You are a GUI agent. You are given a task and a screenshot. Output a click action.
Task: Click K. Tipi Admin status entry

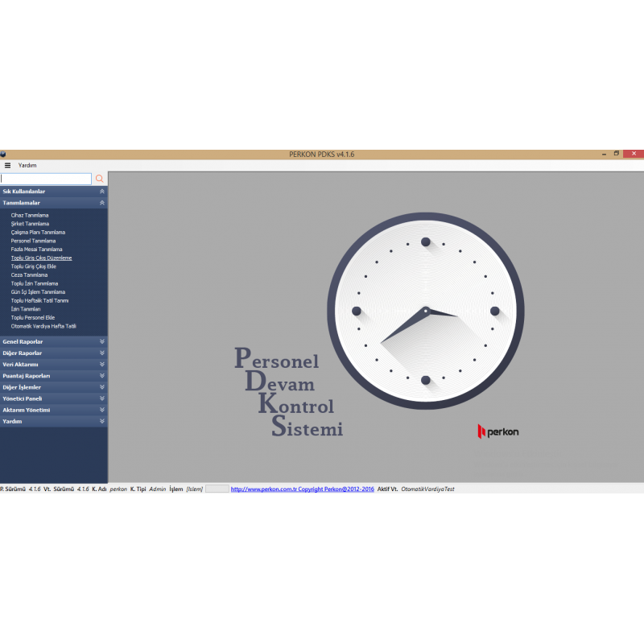148,489
